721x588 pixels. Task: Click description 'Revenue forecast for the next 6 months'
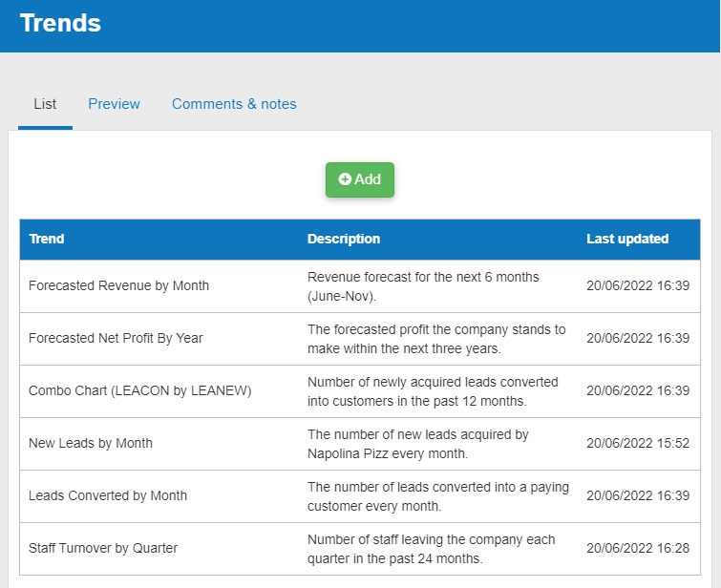[x=423, y=286]
